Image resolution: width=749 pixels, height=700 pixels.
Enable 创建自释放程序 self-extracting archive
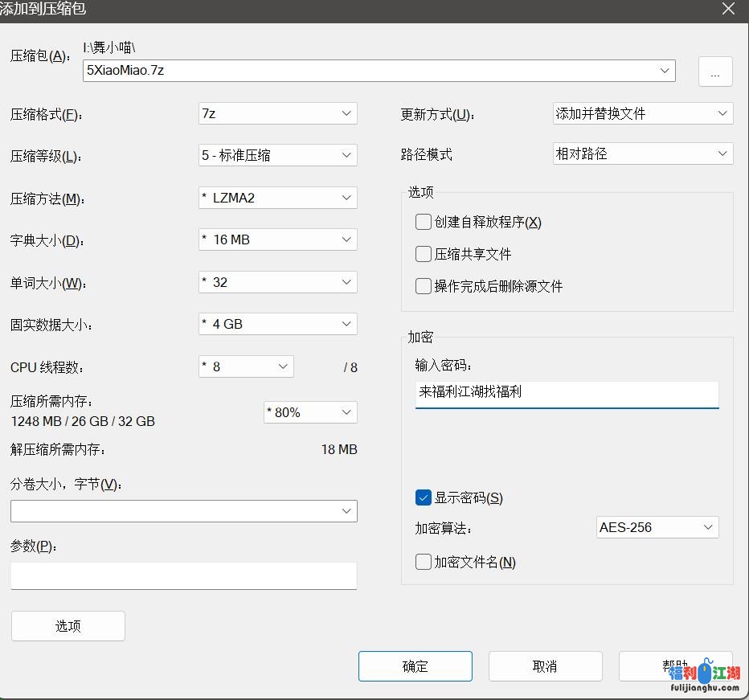tap(423, 222)
